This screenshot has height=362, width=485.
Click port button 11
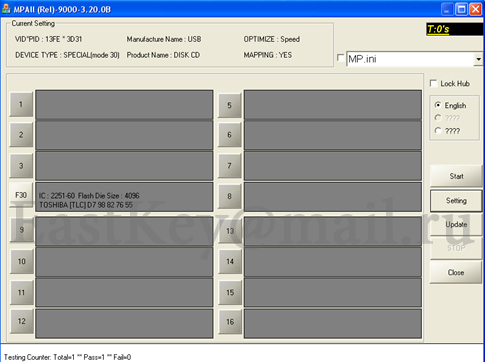pyautogui.click(x=22, y=292)
